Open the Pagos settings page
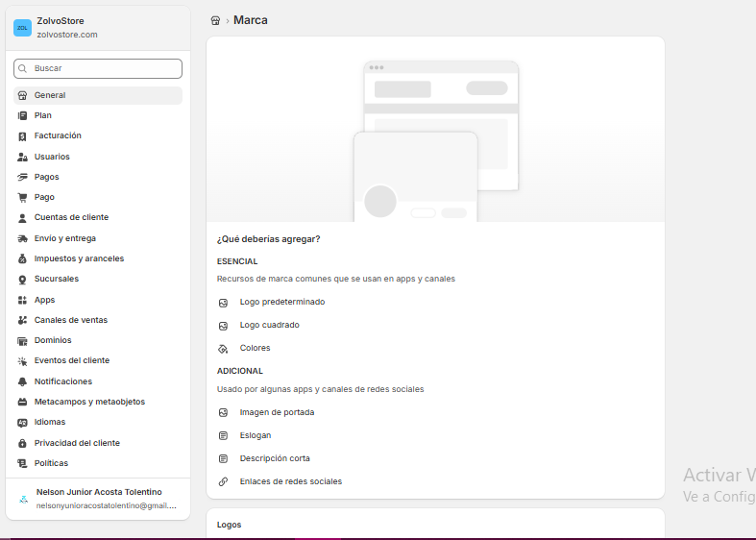This screenshot has width=756, height=540. 98,177
